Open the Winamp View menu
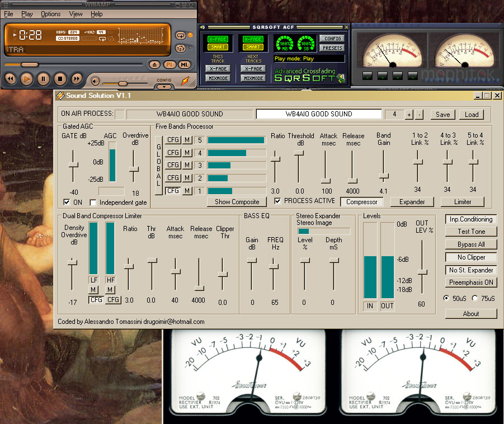The width and height of the screenshot is (504, 424). pos(76,14)
